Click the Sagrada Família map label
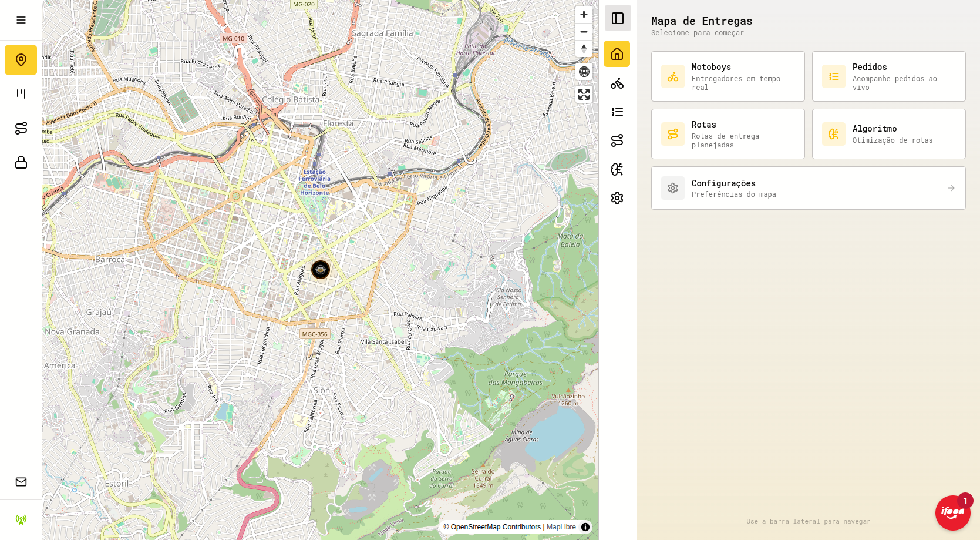 [382, 33]
